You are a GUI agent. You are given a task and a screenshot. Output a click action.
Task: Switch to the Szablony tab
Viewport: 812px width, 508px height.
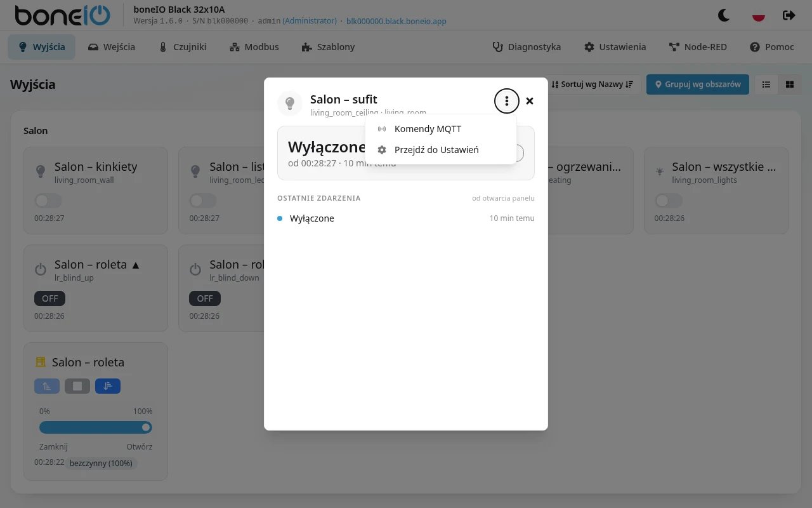pos(329,47)
